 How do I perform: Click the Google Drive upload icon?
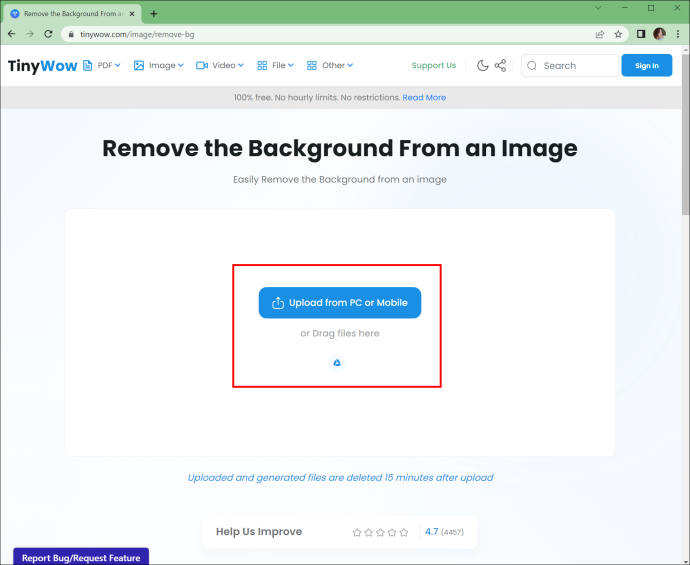(337, 363)
